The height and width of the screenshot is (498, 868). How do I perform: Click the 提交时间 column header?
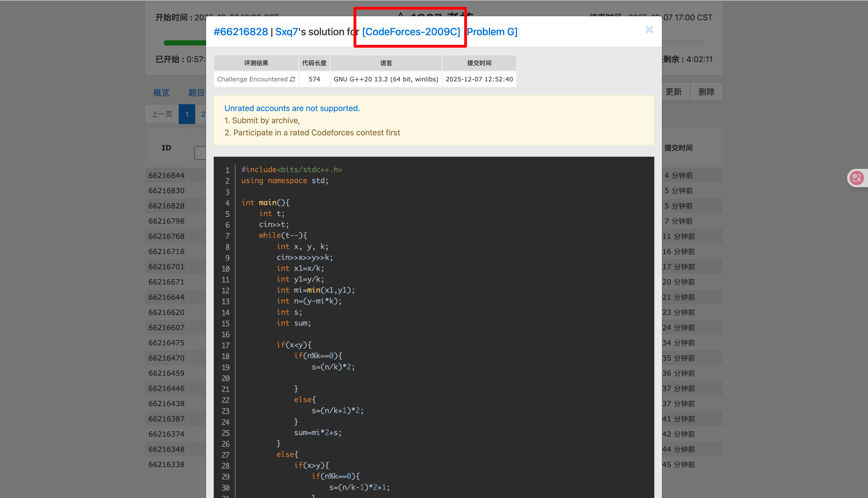click(678, 148)
